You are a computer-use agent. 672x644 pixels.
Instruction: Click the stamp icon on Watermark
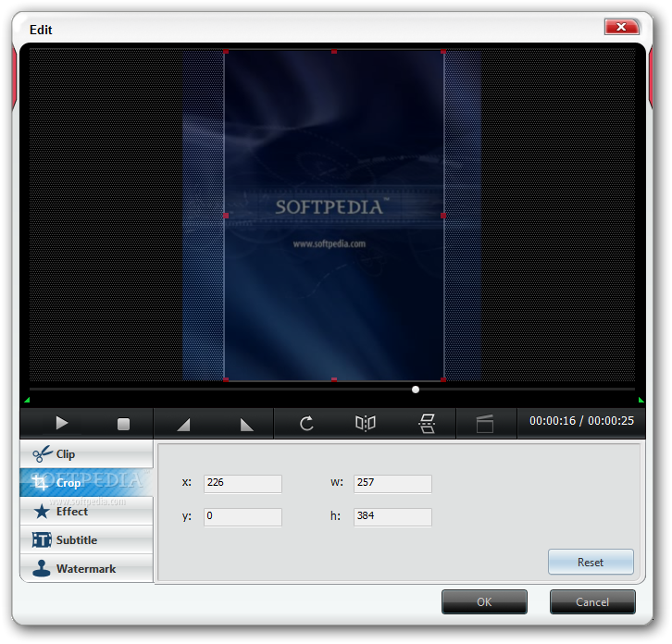41,568
